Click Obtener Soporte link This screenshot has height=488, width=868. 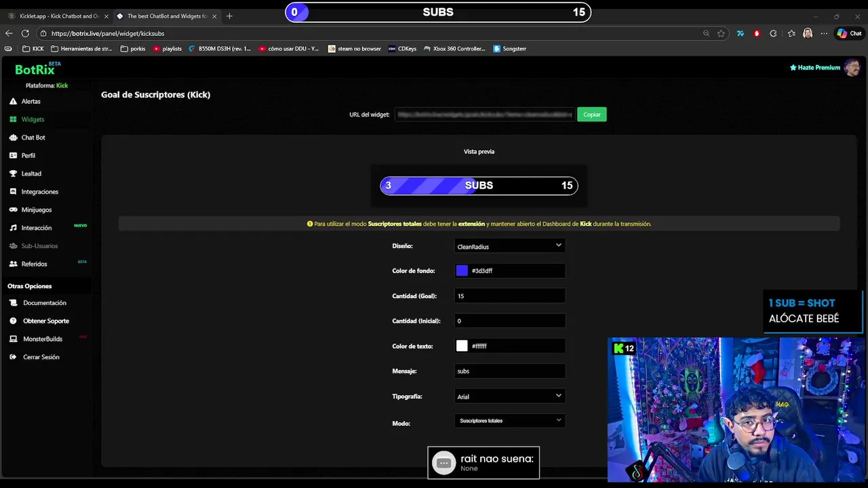click(x=46, y=321)
